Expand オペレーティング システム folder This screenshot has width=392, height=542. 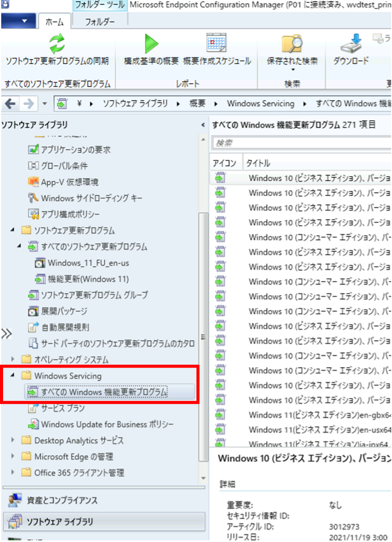point(13,359)
